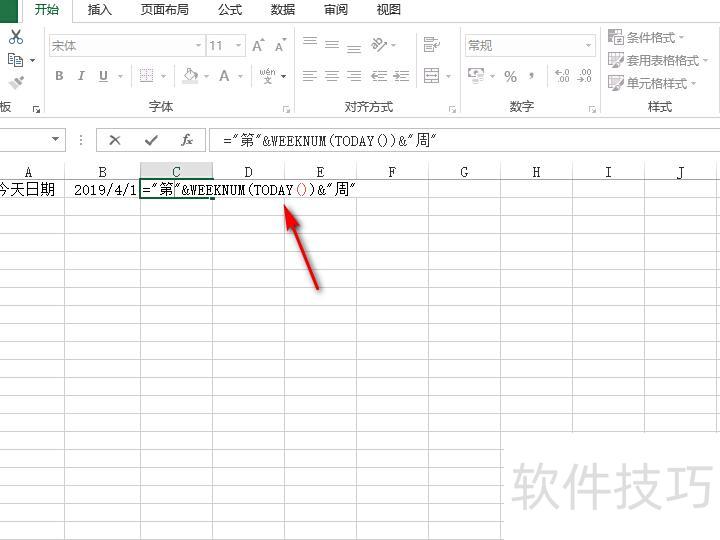
Task: Open the Font Color dropdown arrow
Action: (240, 76)
